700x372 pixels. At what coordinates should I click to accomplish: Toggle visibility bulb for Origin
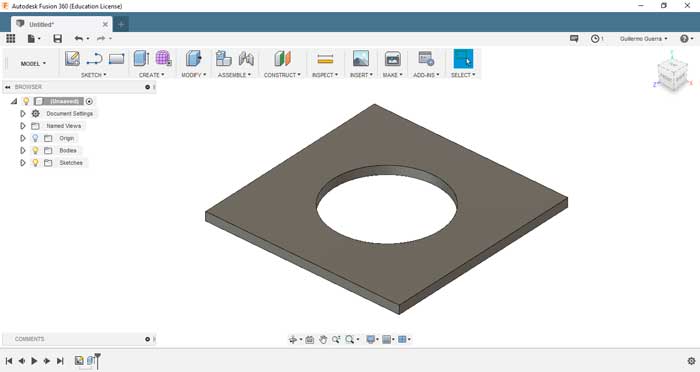pyautogui.click(x=35, y=138)
